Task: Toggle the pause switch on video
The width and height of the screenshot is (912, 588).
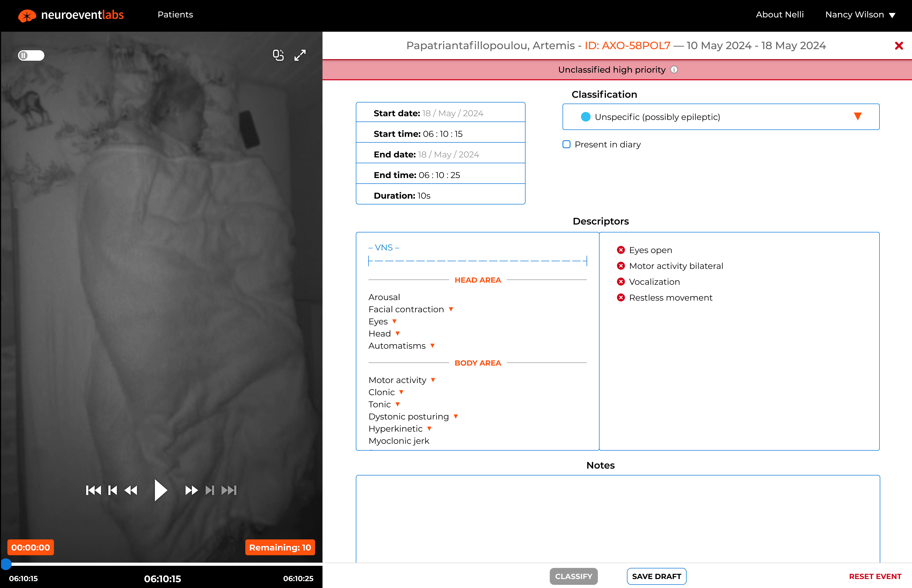Action: pos(31,55)
